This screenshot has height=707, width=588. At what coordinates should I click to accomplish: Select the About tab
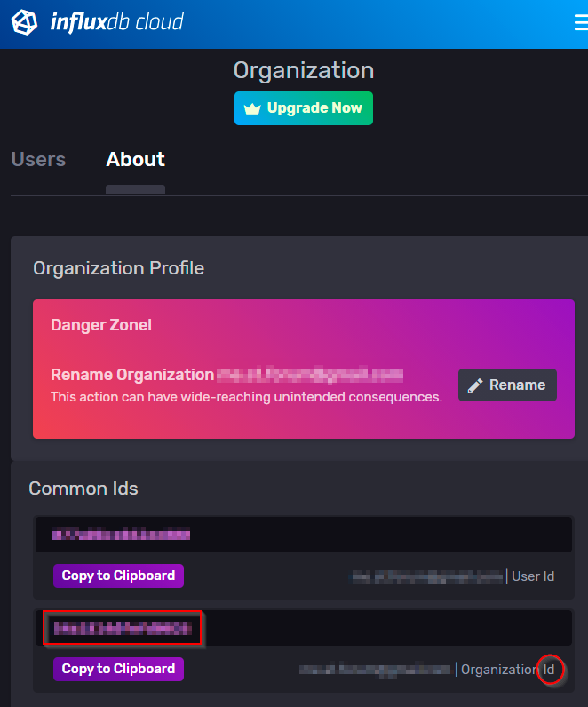pyautogui.click(x=135, y=159)
